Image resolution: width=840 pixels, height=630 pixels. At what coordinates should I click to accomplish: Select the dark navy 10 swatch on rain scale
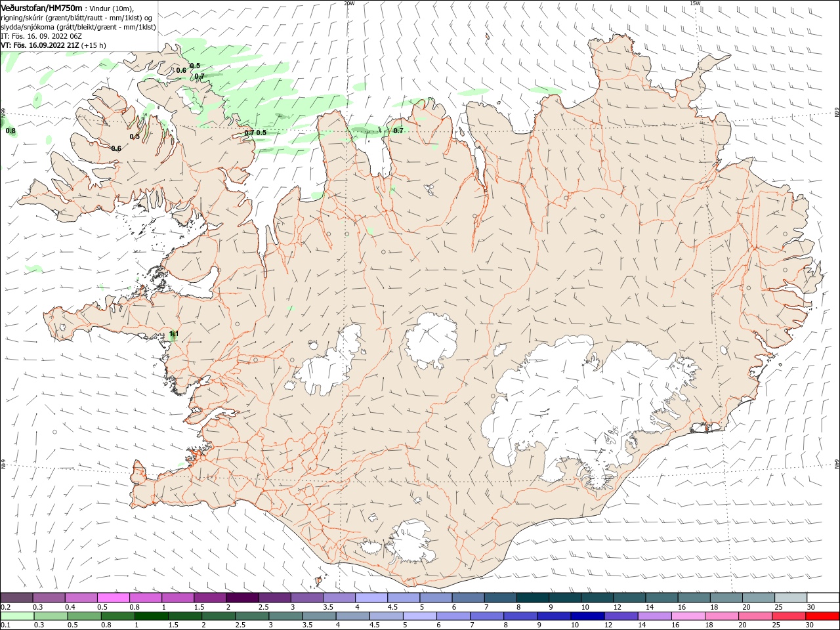(587, 616)
